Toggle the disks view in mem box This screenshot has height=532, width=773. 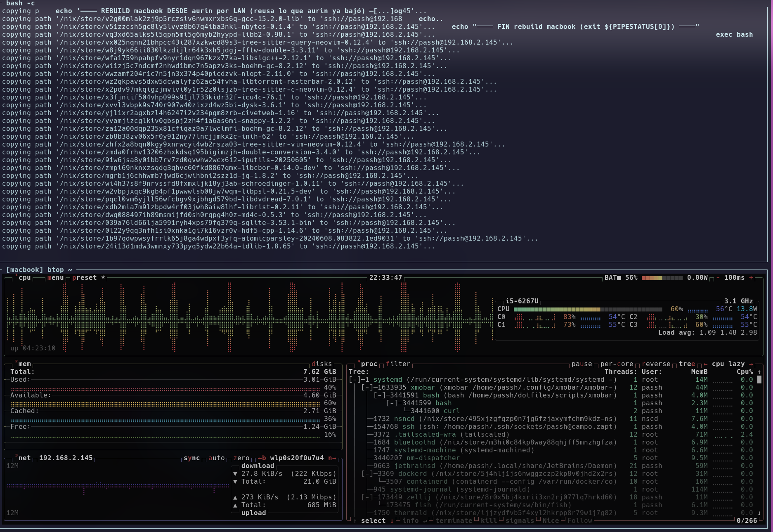[321, 364]
